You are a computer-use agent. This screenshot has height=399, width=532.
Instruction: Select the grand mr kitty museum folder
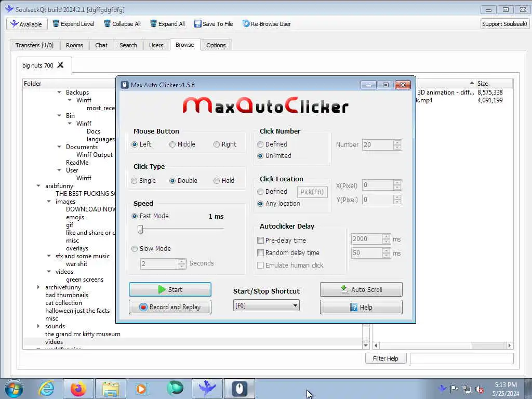(83, 334)
